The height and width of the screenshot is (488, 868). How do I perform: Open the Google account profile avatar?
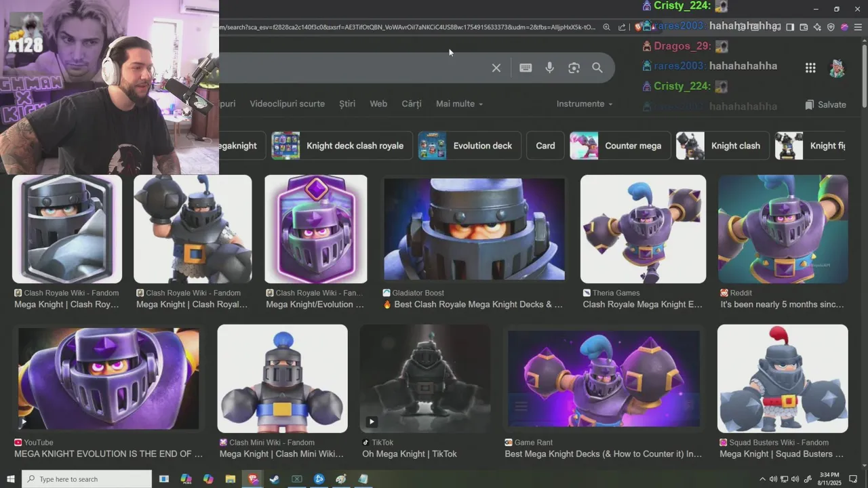point(837,68)
